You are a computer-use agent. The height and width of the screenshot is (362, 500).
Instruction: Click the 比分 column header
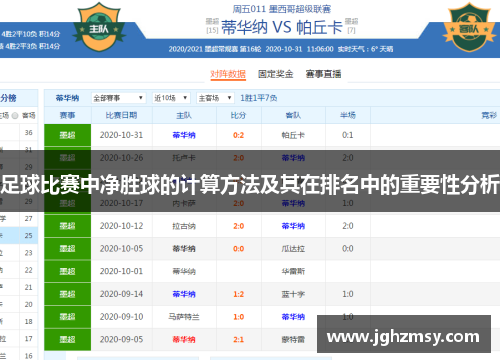pyautogui.click(x=238, y=115)
